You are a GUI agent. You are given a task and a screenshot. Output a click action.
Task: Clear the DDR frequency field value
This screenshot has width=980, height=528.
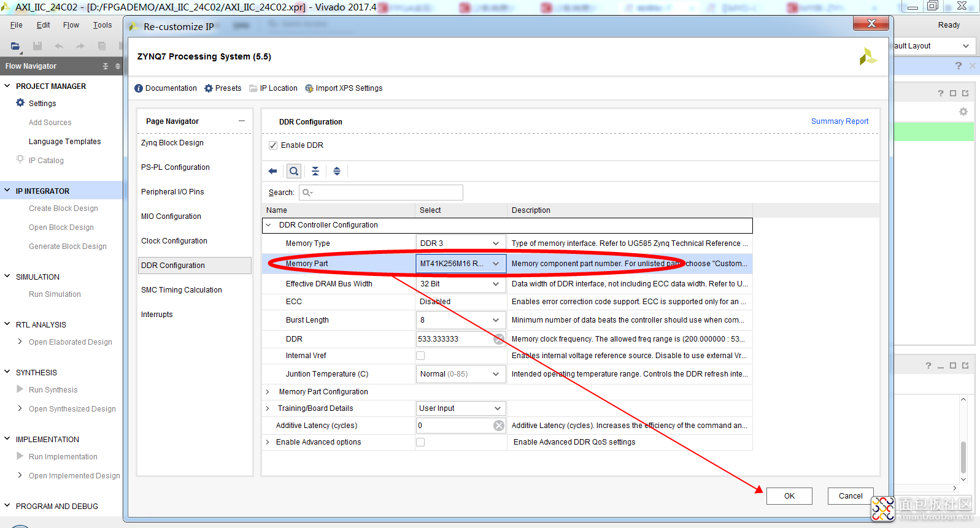[499, 339]
